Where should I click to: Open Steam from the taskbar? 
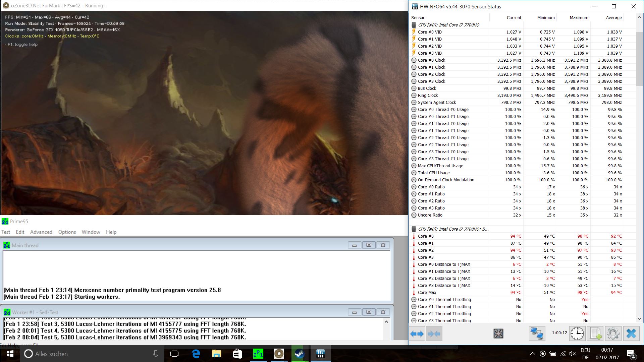pos(300,354)
